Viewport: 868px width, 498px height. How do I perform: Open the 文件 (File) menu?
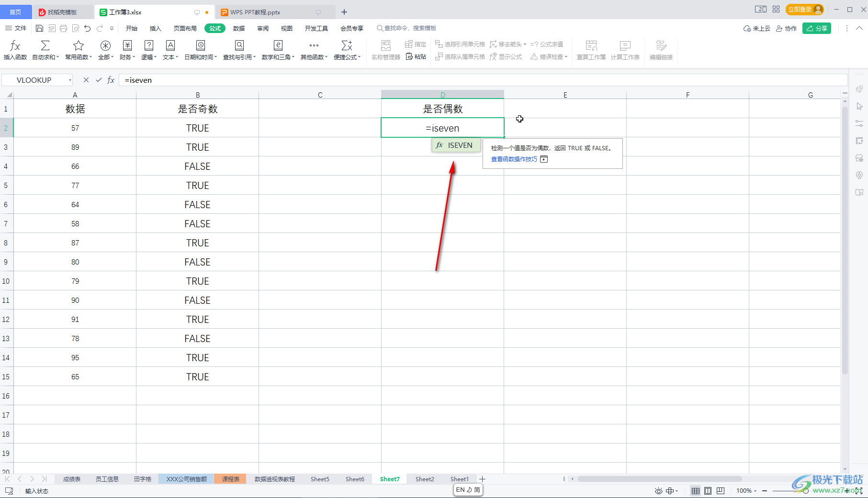16,28
